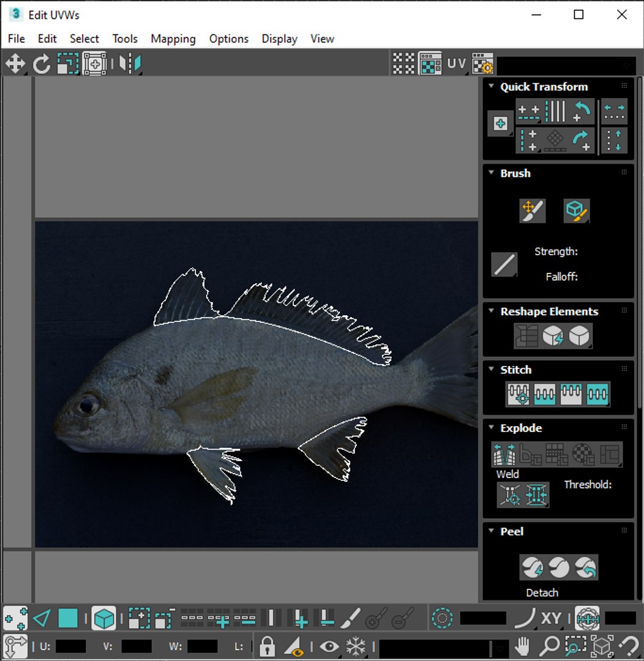
Task: Click Rotate counter-clockwise arrow in Quick Transform
Action: [582, 111]
